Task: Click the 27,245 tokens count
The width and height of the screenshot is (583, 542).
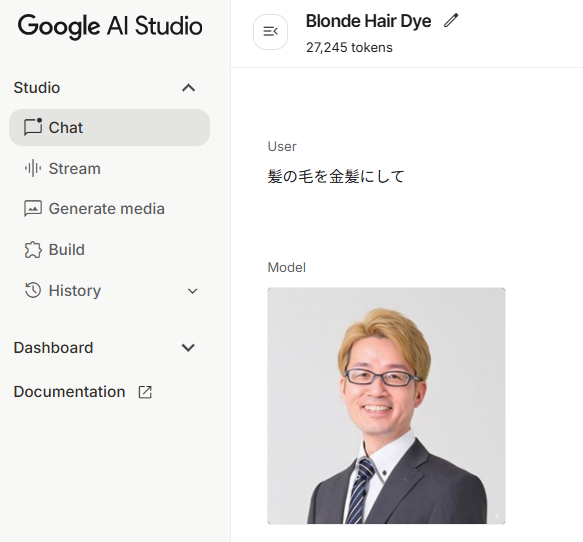Action: tap(349, 48)
